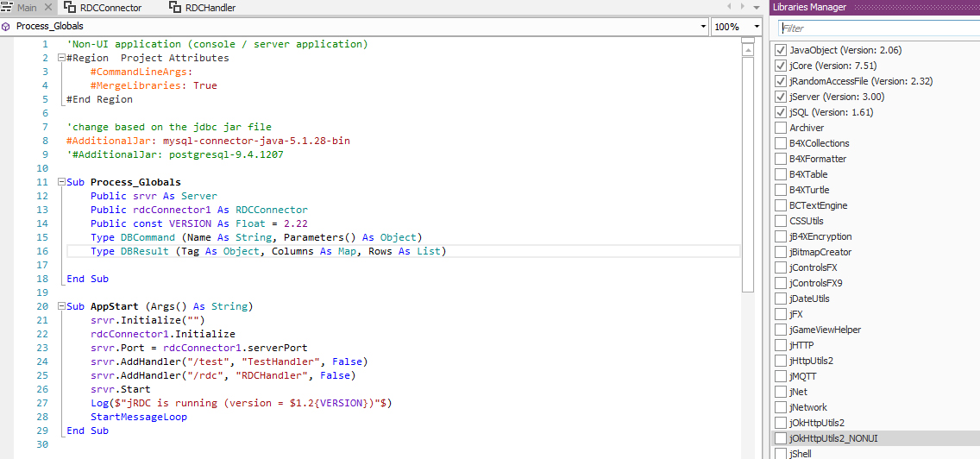Tick the jControlsFX library
The image size is (980, 459).
tap(780, 267)
